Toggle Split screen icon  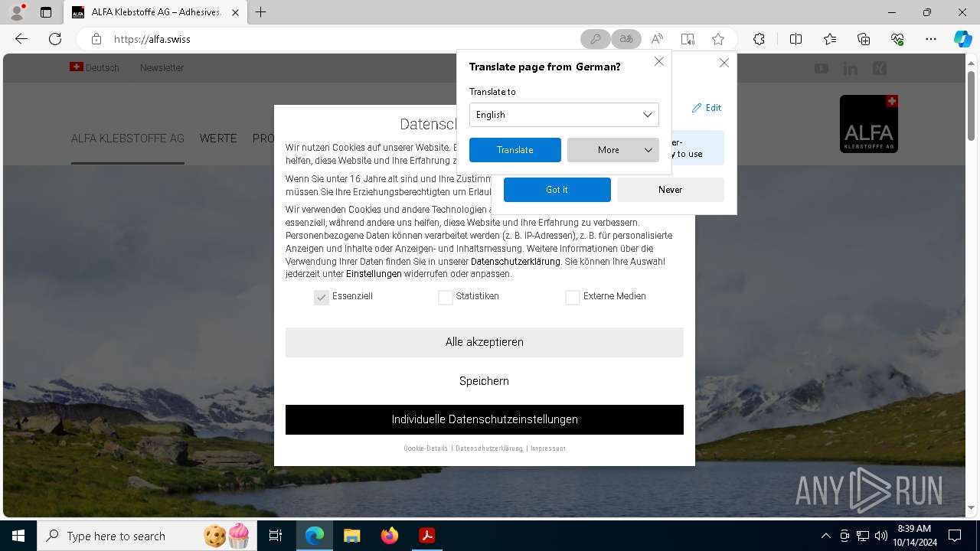(795, 39)
